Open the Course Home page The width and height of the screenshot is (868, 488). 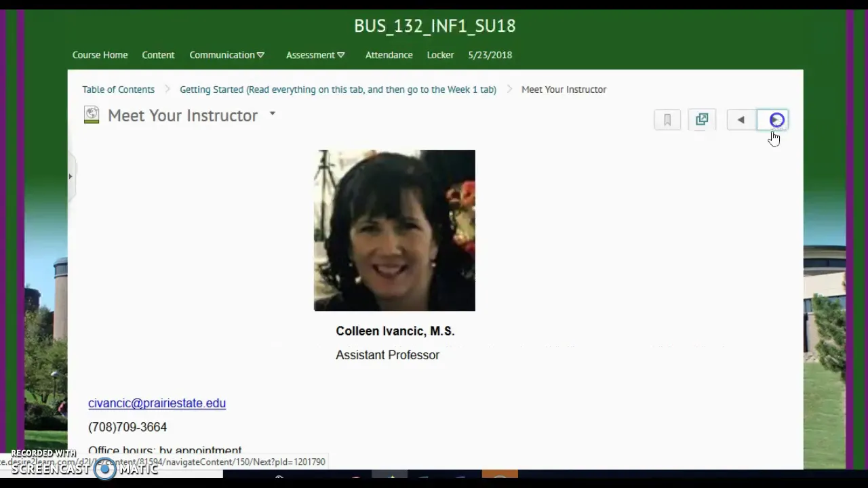(x=100, y=55)
